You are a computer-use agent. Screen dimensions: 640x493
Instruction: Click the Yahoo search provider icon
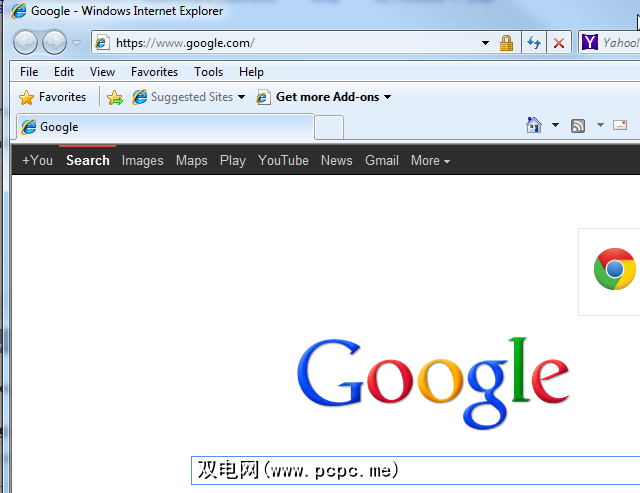[x=590, y=42]
